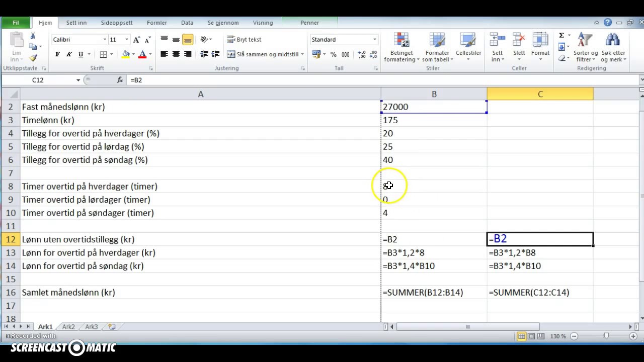Toggle italic formatting (K)

pos(69,54)
